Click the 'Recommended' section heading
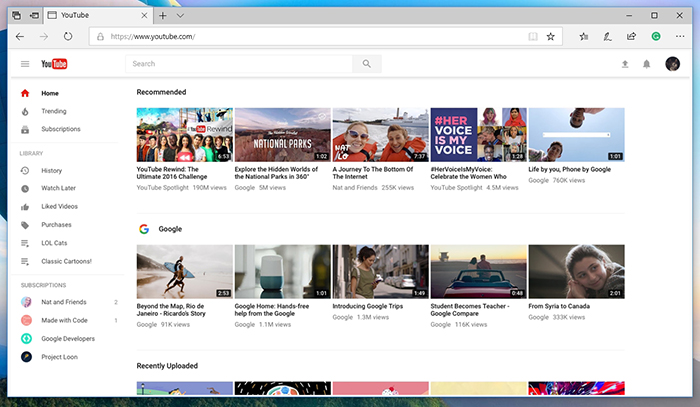This screenshot has height=407, width=700. tap(161, 92)
